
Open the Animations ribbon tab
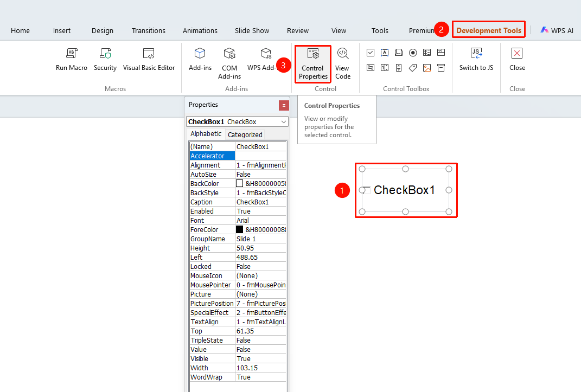pos(200,31)
